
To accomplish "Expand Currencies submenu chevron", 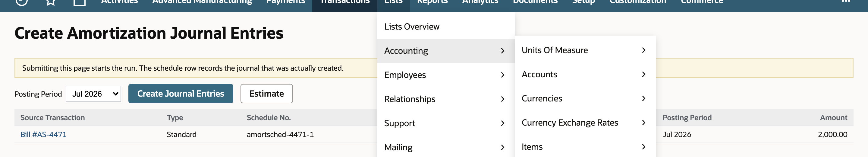I will click(x=643, y=98).
